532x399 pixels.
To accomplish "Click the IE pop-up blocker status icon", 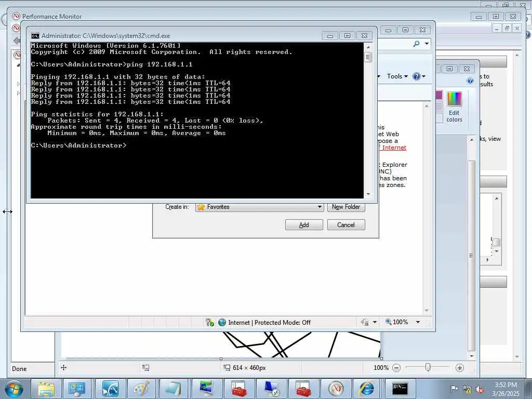I will (x=210, y=322).
